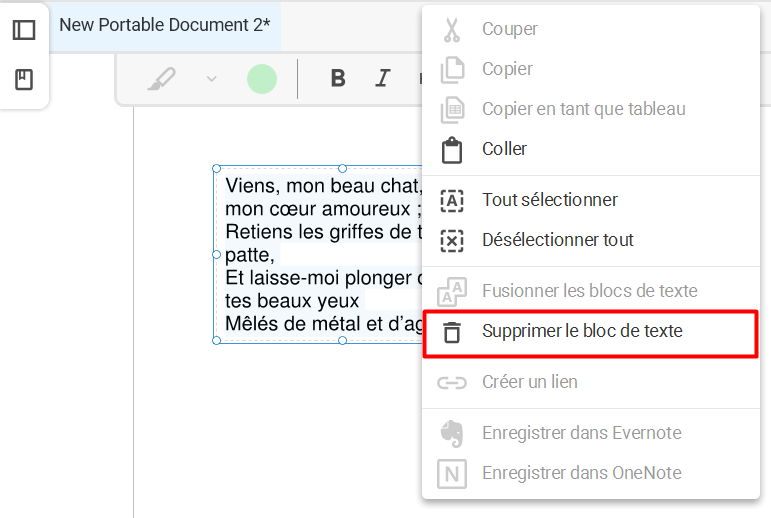Expand the highlighter tool dropdown arrow
The image size is (771, 518).
[x=211, y=79]
